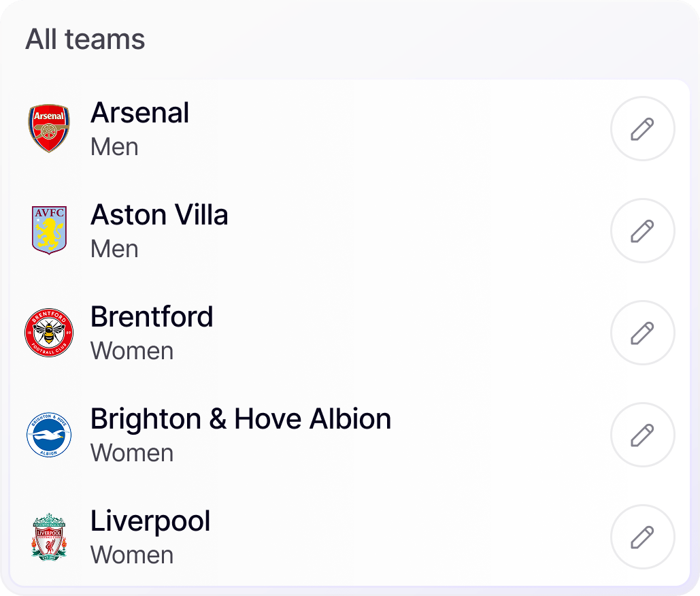The image size is (700, 596).
Task: Click the Brentford bee logo
Action: (x=49, y=333)
